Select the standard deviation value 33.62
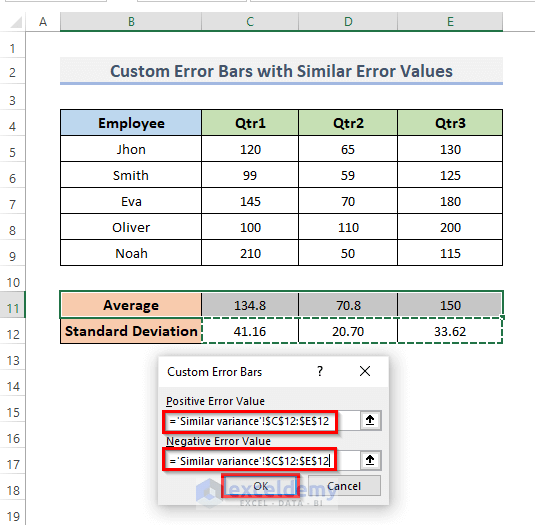Image resolution: width=535 pixels, height=525 pixels. 450,331
